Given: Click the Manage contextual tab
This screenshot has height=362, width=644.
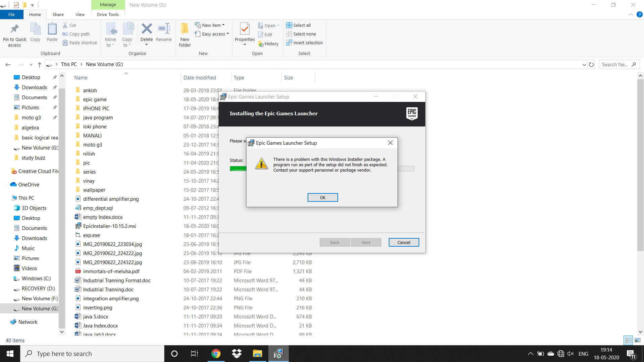Looking at the screenshot, I should point(108,5).
